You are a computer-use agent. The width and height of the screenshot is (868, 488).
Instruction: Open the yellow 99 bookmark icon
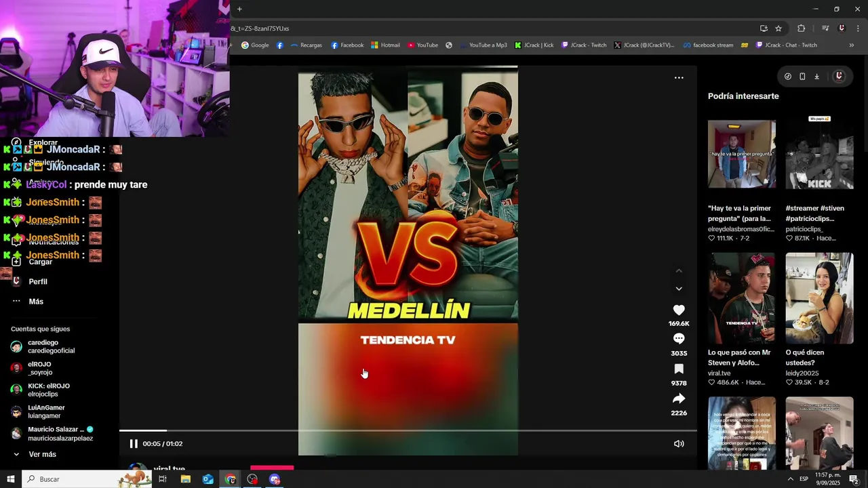click(x=745, y=45)
